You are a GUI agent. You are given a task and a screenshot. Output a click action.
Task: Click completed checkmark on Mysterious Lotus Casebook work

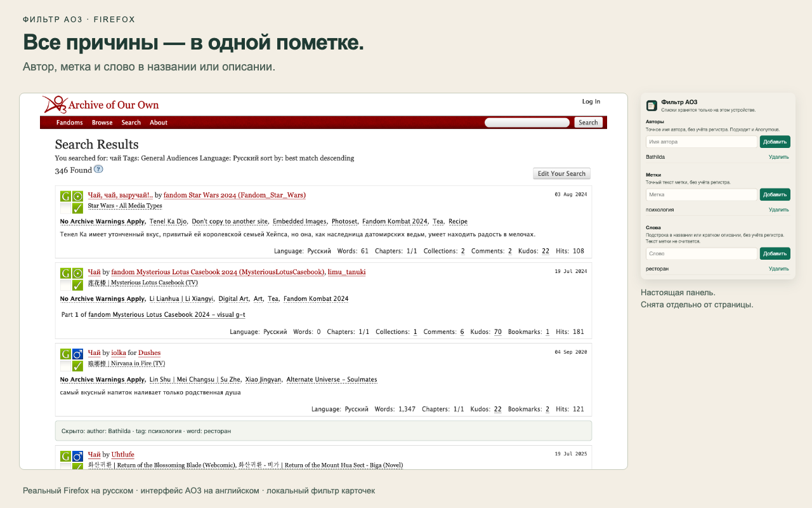click(x=78, y=286)
